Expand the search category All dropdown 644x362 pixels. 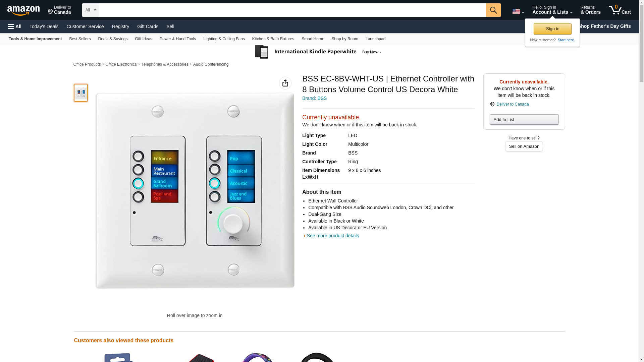(x=90, y=10)
